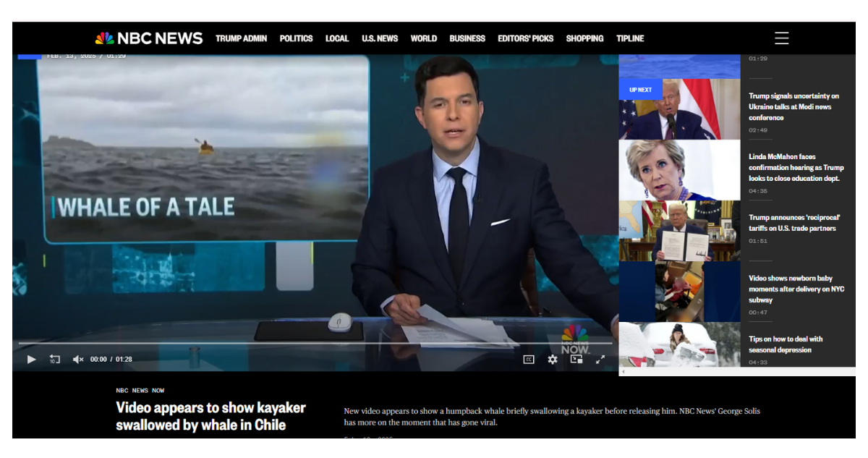Open Business section
This screenshot has width=868, height=458.
tap(467, 38)
